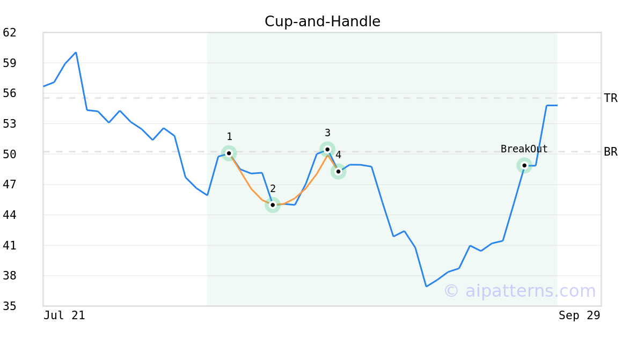Click the Jul 21 start date label
The image size is (644, 338).
pos(64,315)
